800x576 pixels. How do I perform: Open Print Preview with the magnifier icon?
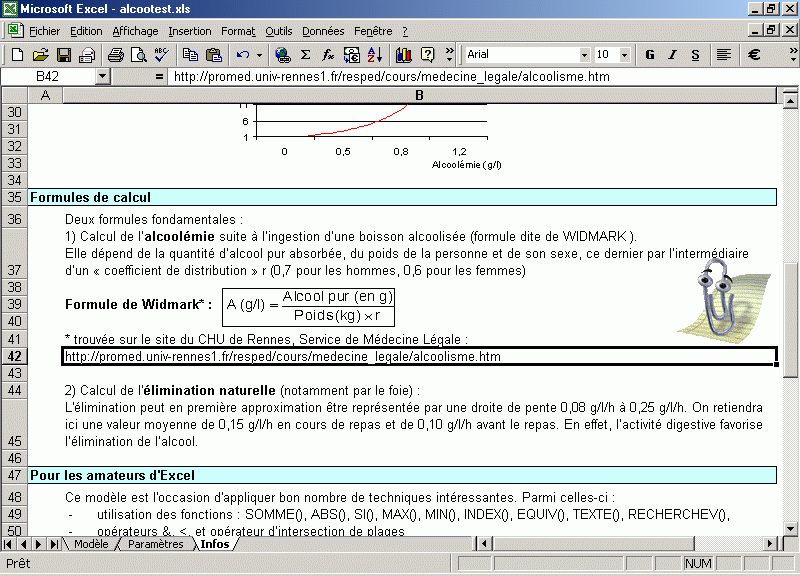pyautogui.click(x=138, y=55)
